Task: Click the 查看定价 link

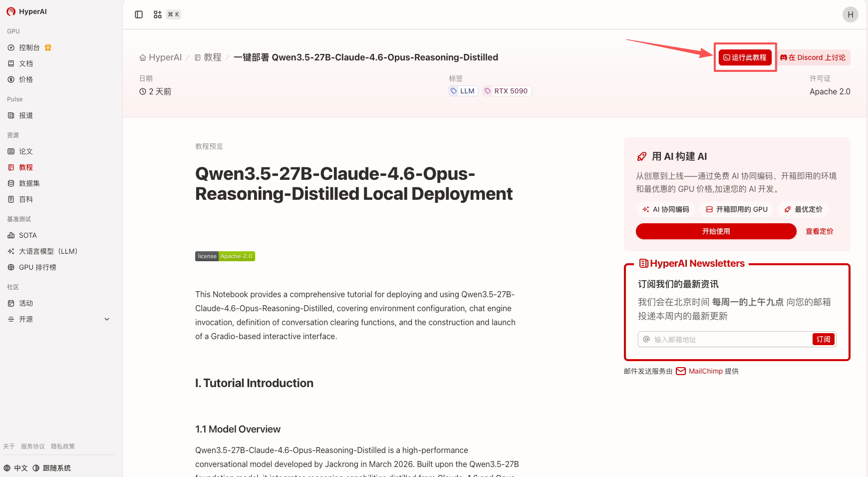Action: pyautogui.click(x=819, y=231)
